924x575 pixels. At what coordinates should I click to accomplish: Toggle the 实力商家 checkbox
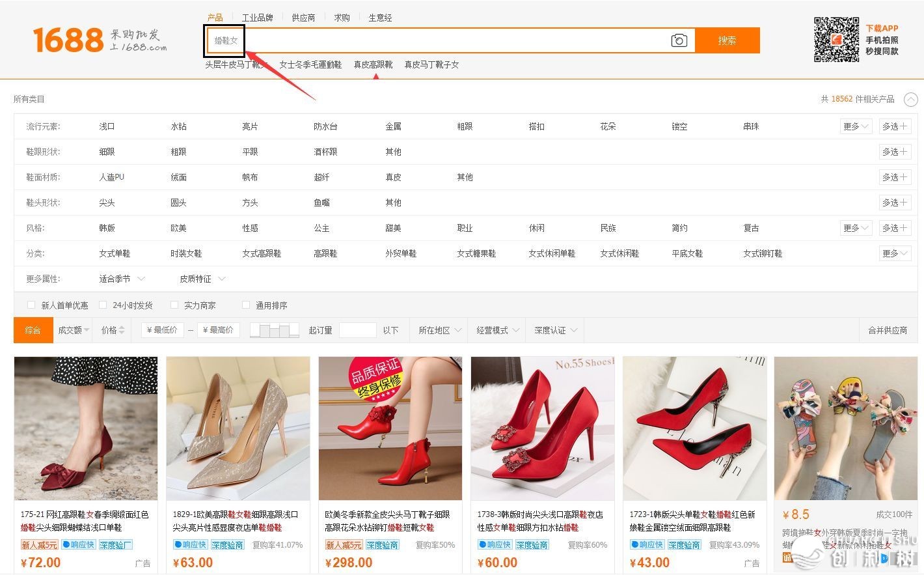coord(174,305)
